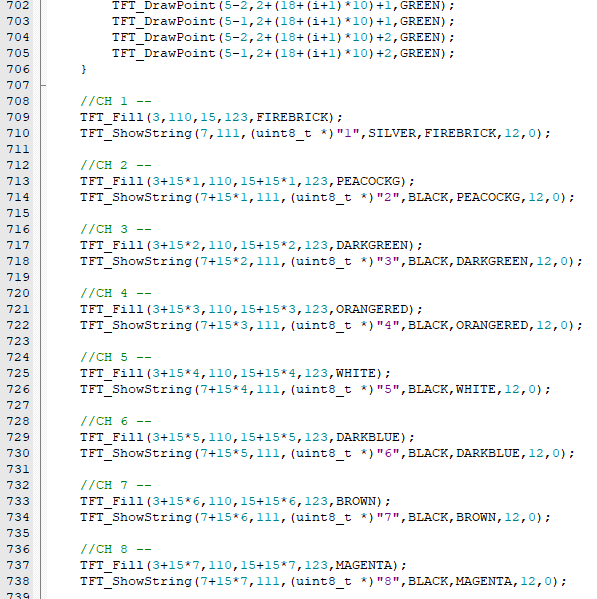This screenshot has width=597, height=599.
Task: Click the "2" string literal on line 714
Action: pyautogui.click(x=388, y=197)
